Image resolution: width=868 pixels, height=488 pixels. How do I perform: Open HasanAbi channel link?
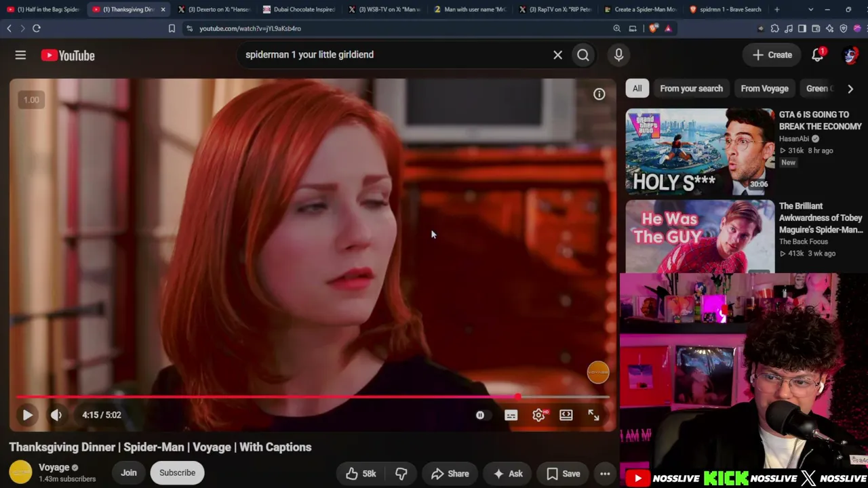(794, 139)
